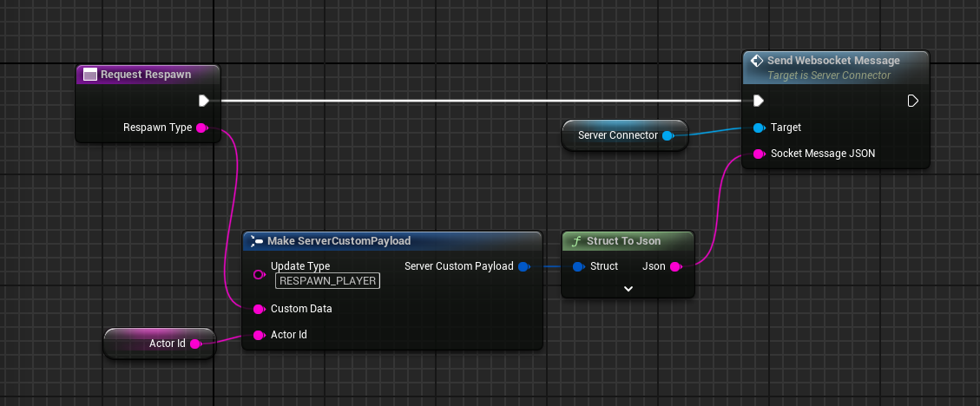This screenshot has height=406, width=980.
Task: Select the Struct To Json node title
Action: 624,241
